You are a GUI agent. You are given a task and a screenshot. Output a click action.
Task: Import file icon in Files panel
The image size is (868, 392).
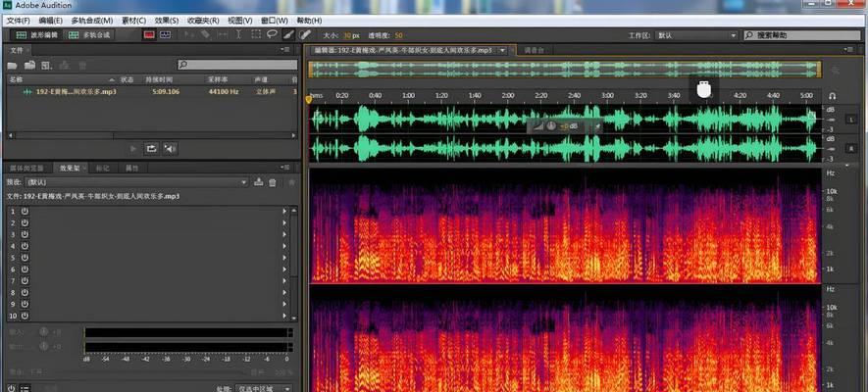29,66
